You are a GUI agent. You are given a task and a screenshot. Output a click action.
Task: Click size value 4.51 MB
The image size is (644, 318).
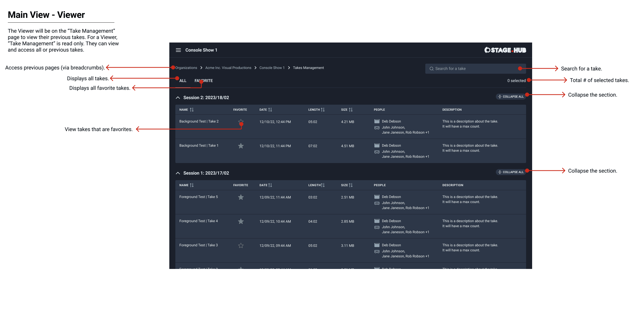348,146
